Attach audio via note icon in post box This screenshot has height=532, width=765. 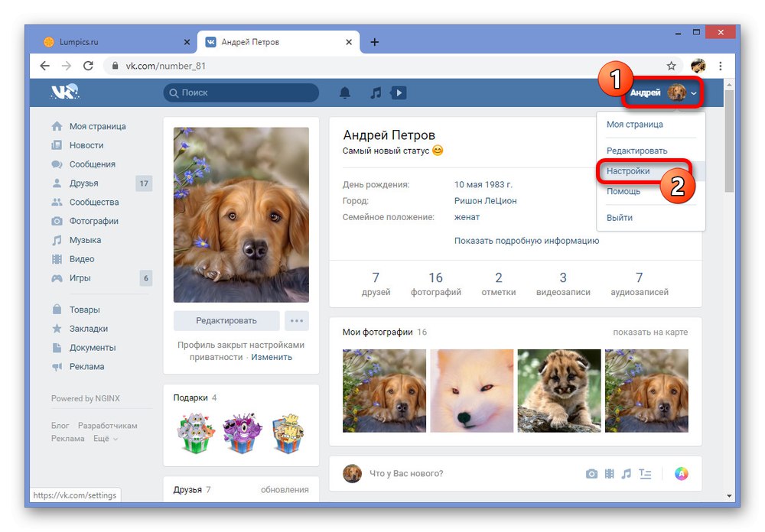click(627, 473)
